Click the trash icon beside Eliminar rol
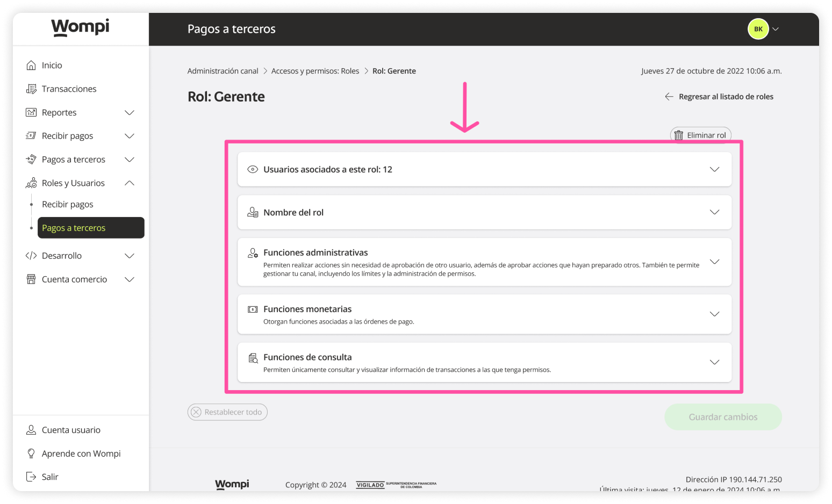The width and height of the screenshot is (832, 504). 679,135
